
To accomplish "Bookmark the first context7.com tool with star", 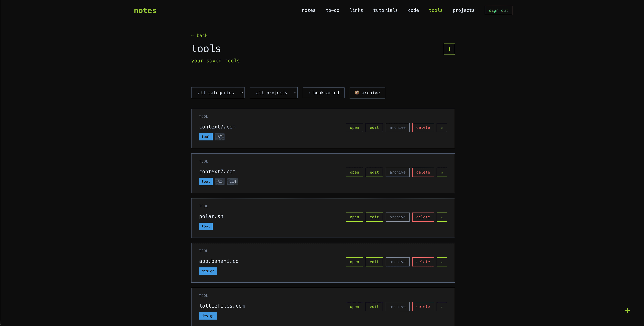I will pos(442,127).
